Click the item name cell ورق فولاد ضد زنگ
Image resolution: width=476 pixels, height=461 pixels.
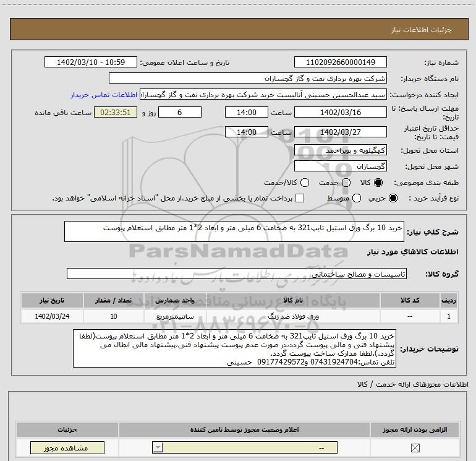(293, 316)
